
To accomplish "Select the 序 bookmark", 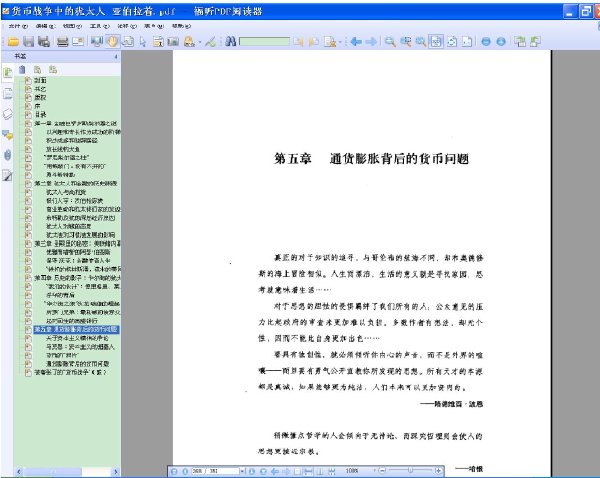I will click(x=37, y=106).
